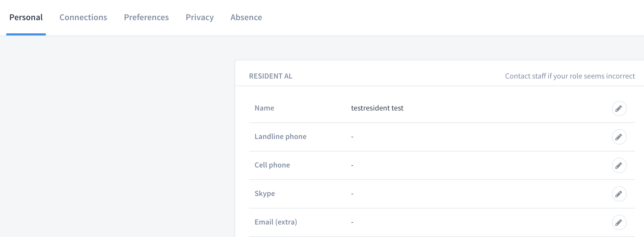Open the Connections tab

click(83, 17)
